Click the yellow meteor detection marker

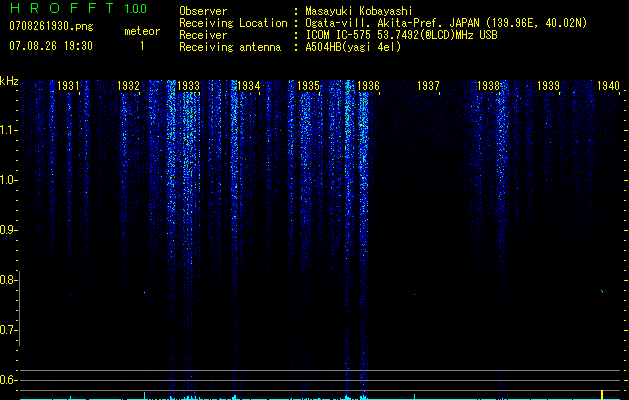coord(602,395)
